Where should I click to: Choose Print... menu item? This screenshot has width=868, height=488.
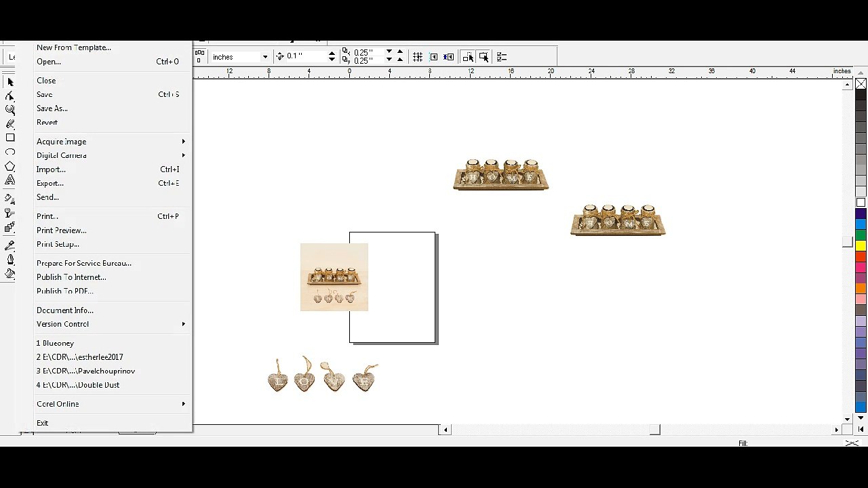[111, 216]
